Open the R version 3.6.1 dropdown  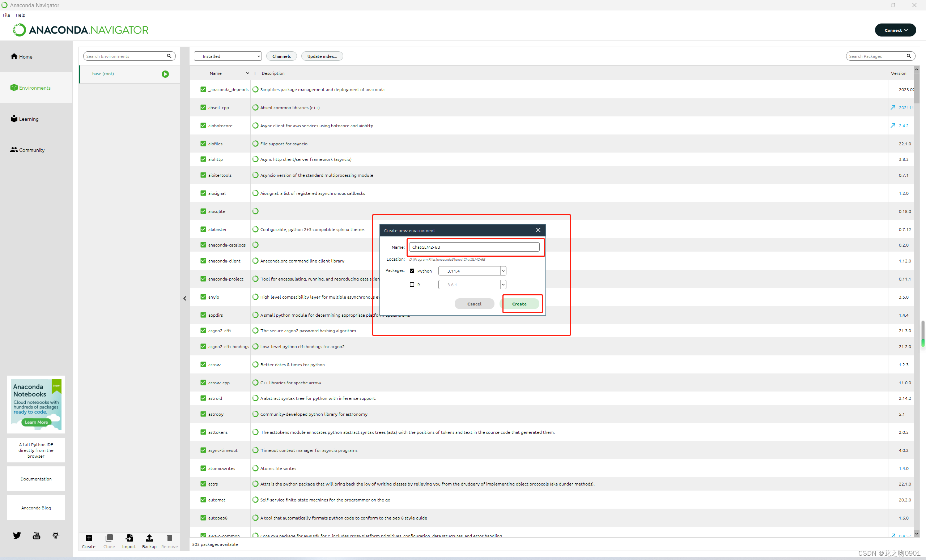[x=472, y=284]
